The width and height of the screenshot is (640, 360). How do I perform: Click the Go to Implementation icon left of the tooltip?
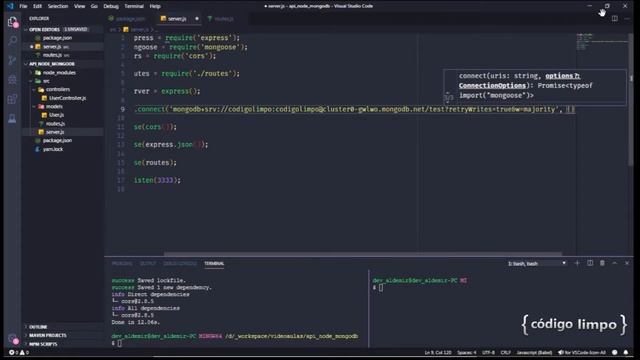click(x=449, y=98)
